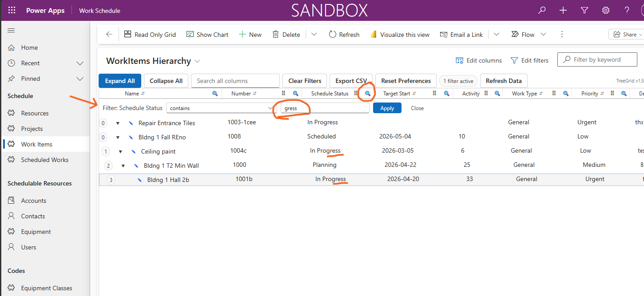Go back using the arrow button
The width and height of the screenshot is (644, 296).
coord(109,34)
